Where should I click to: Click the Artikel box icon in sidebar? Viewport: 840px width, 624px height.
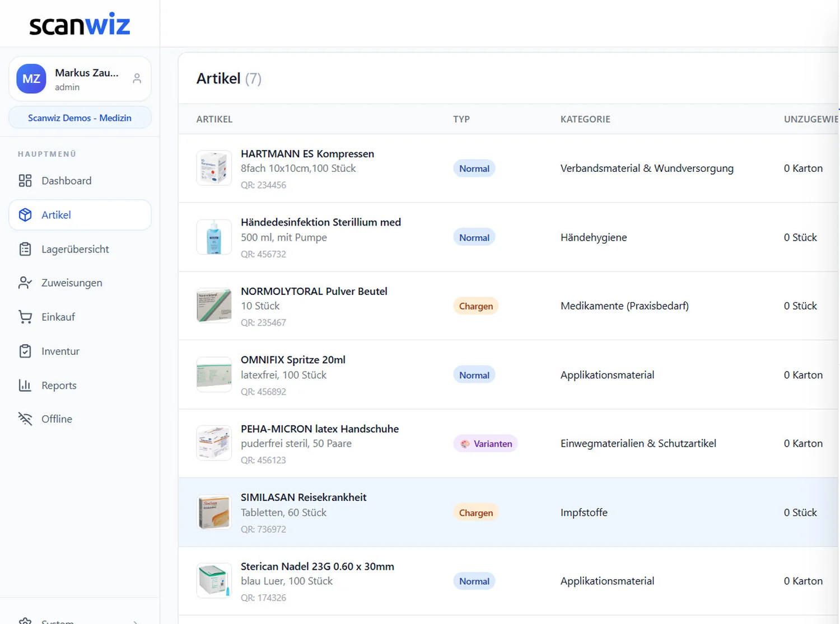pyautogui.click(x=25, y=215)
